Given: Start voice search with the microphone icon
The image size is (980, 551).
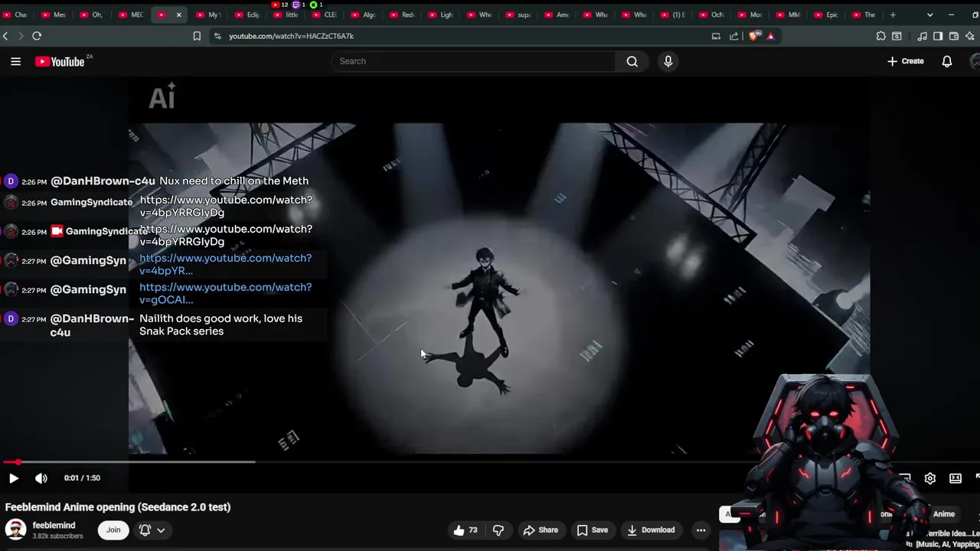Looking at the screenshot, I should [668, 61].
